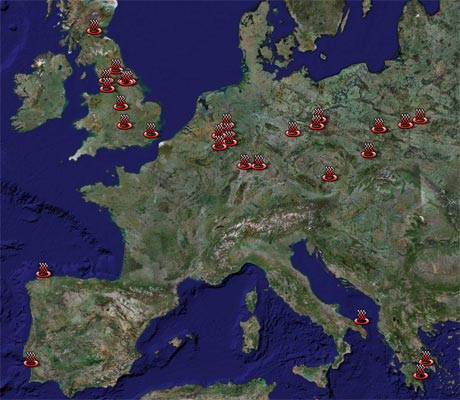Select the topmost marker in the western Germany cluster
The height and width of the screenshot is (400, 460).
[227, 121]
